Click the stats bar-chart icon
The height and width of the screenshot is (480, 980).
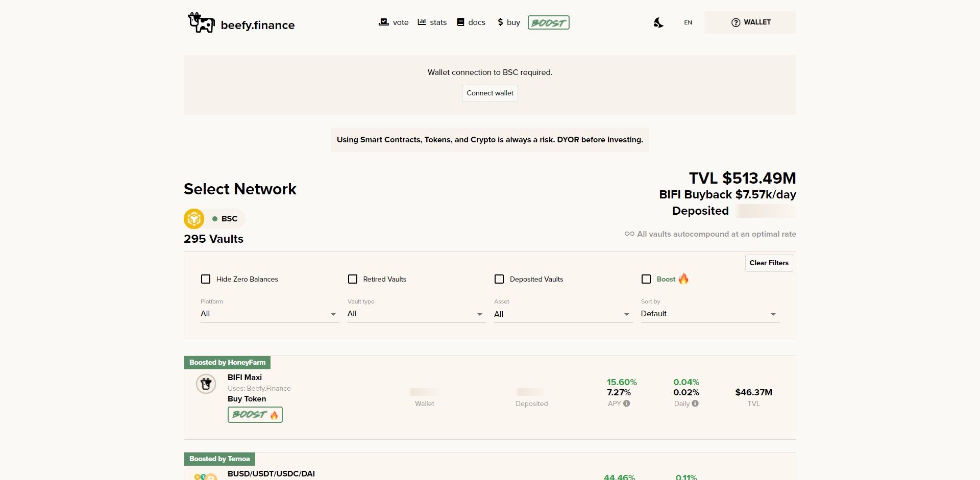click(x=422, y=22)
